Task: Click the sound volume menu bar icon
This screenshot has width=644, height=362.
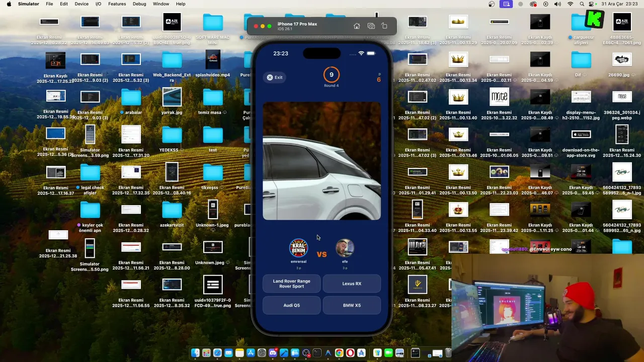Action: tap(557, 4)
